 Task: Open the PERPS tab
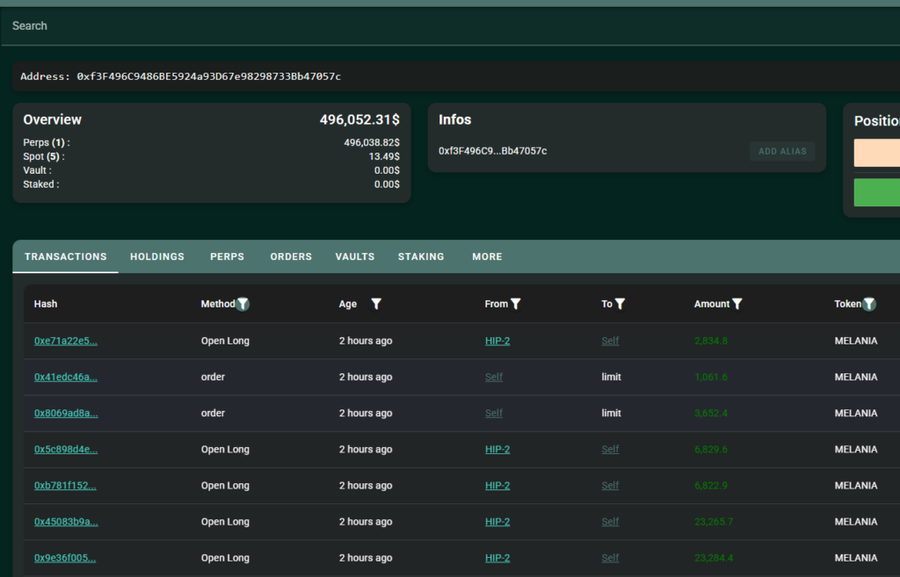tap(227, 257)
